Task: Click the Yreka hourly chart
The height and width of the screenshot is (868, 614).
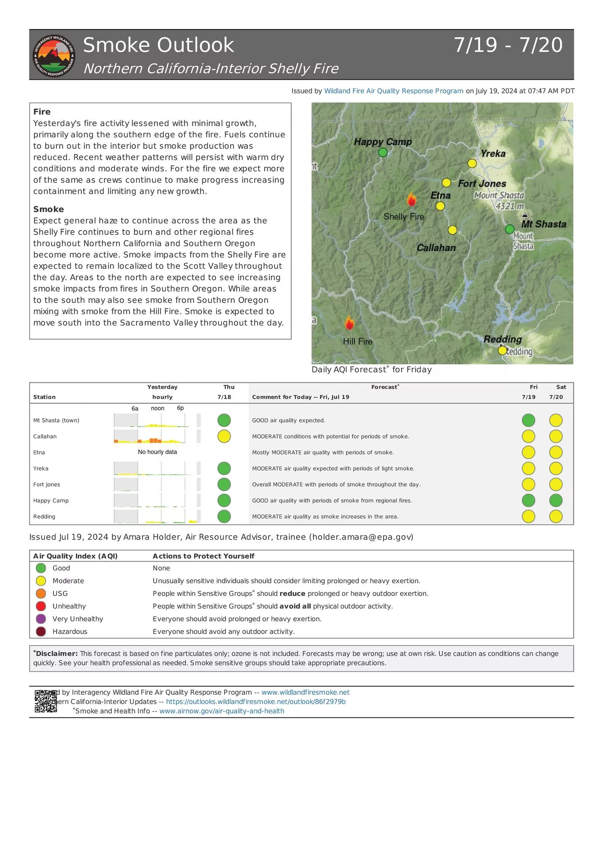Action: (x=157, y=468)
